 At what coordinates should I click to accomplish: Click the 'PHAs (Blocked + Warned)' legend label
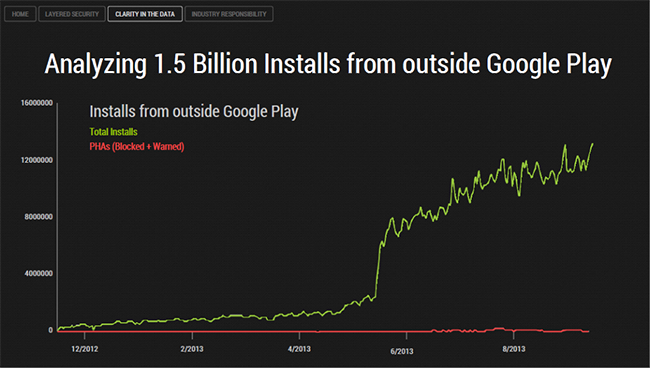[x=137, y=146]
